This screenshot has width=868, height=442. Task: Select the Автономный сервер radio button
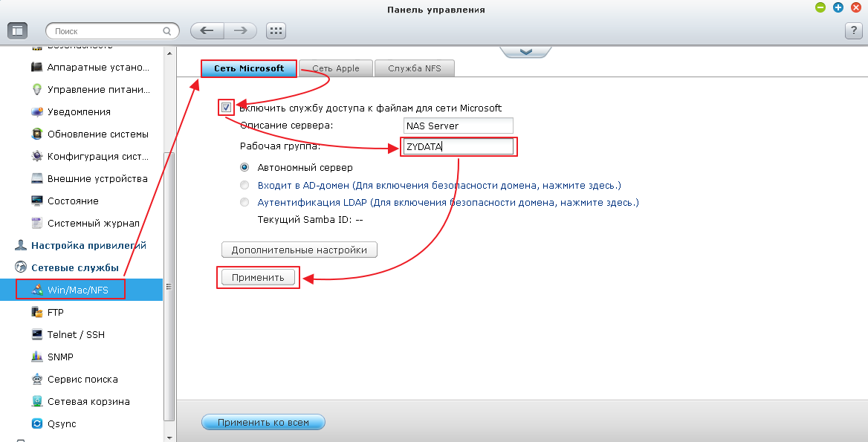pyautogui.click(x=244, y=167)
